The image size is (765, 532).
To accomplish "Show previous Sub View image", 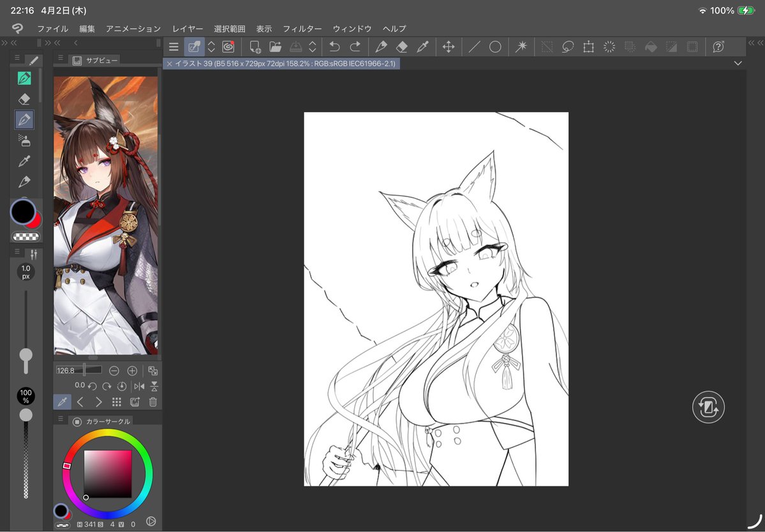I will click(80, 402).
